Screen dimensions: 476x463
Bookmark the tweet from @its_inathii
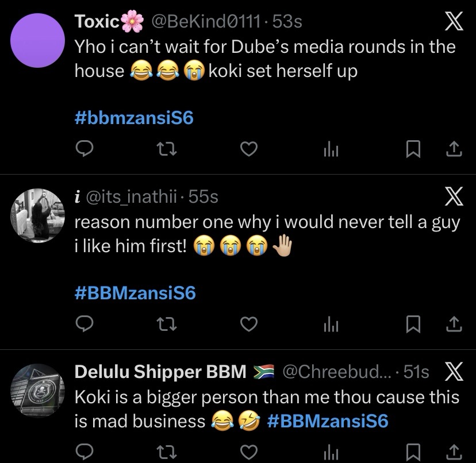pos(412,325)
